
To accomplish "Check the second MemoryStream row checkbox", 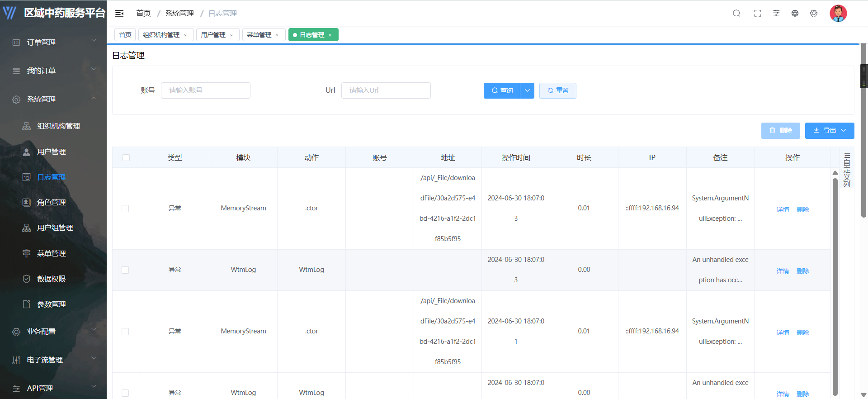I will (x=125, y=332).
